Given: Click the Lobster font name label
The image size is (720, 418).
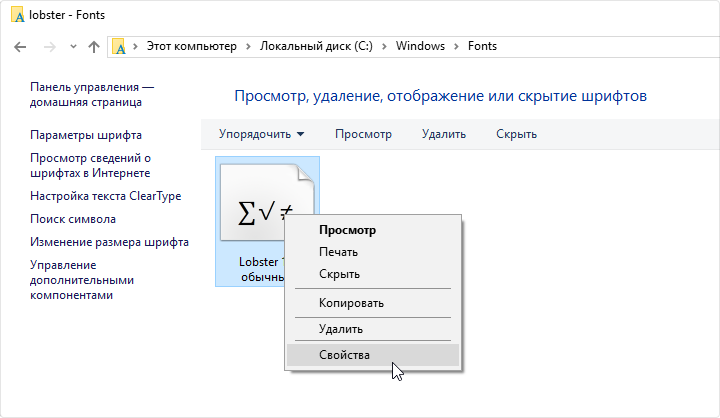Looking at the screenshot, I should 262,269.
